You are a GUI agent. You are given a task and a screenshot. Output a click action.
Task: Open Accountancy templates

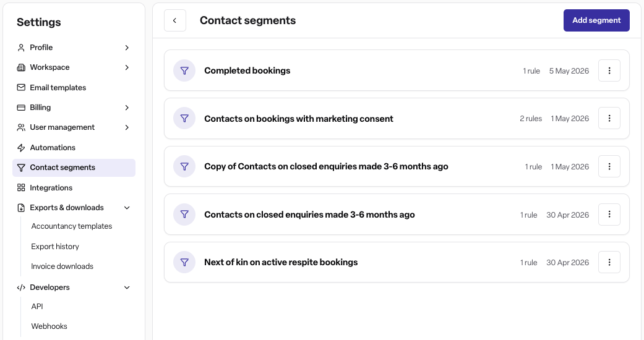(x=72, y=226)
